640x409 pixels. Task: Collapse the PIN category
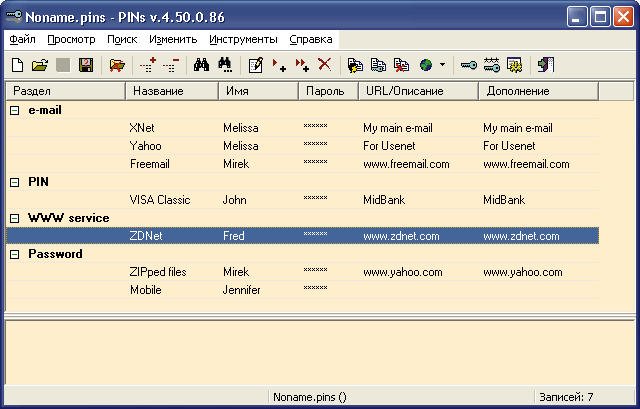pos(14,182)
